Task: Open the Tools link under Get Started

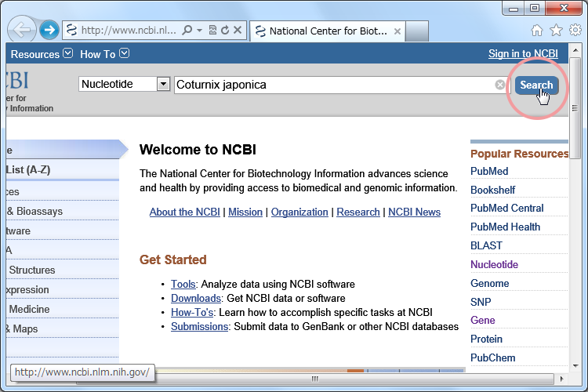Action: point(183,284)
